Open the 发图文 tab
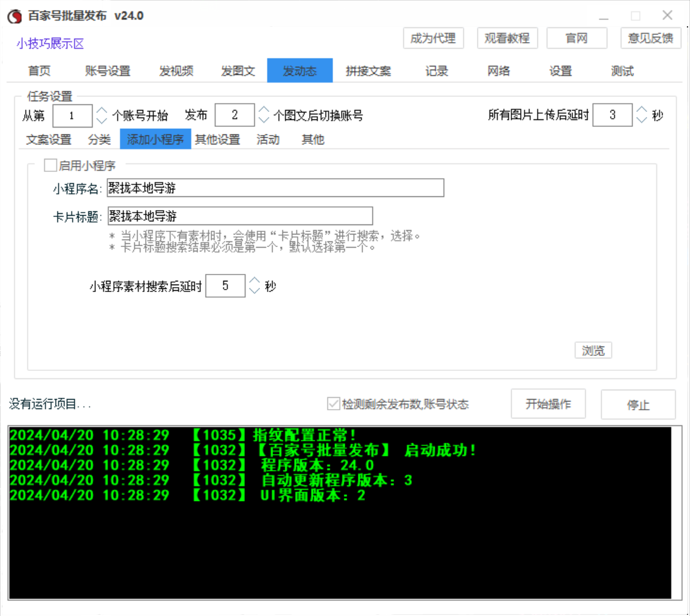The image size is (690, 616). coord(238,71)
